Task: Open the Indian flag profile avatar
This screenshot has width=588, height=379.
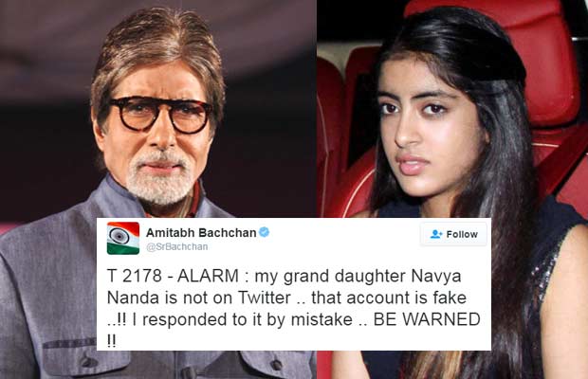Action: click(x=123, y=238)
